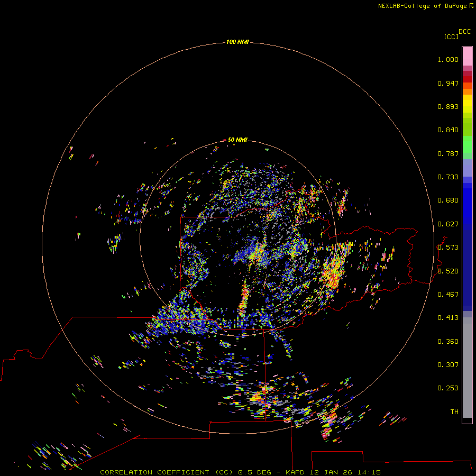Click the 0.627 color scale value
This screenshot has height=476, width=476.
tap(448, 224)
